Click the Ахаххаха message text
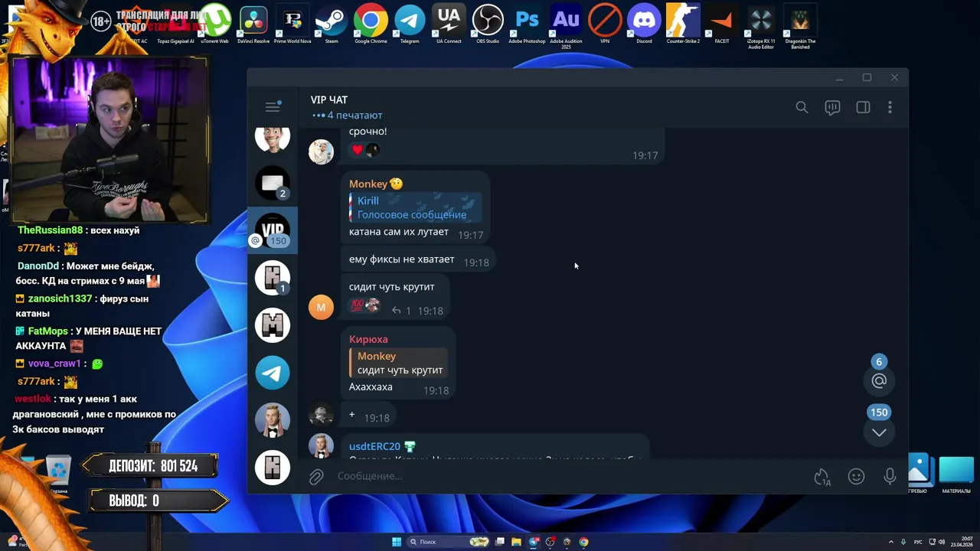 pos(371,386)
